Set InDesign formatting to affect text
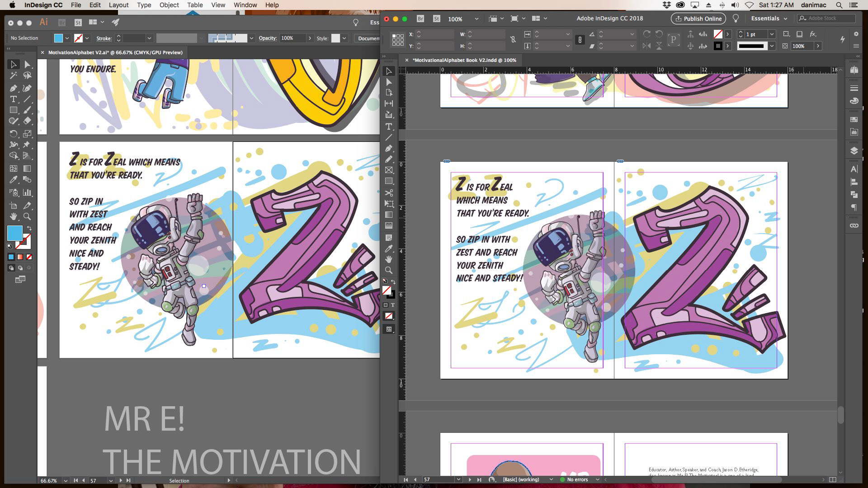The image size is (868, 488). click(x=393, y=305)
